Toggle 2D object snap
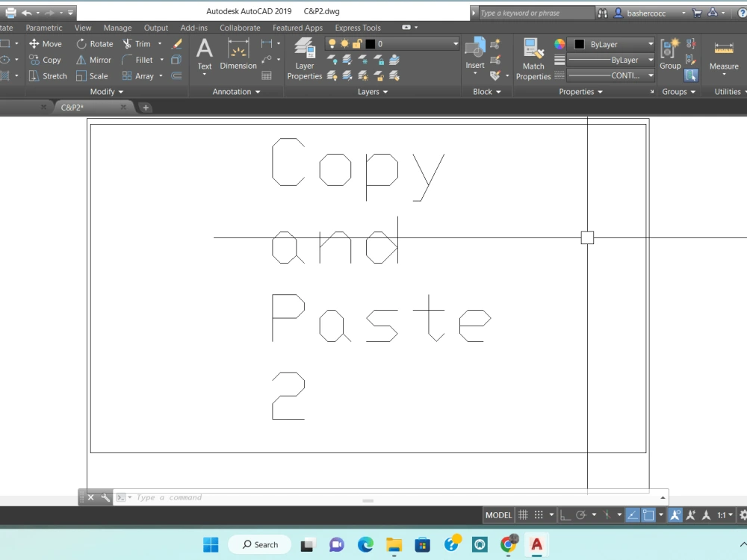747x560 pixels. click(648, 514)
